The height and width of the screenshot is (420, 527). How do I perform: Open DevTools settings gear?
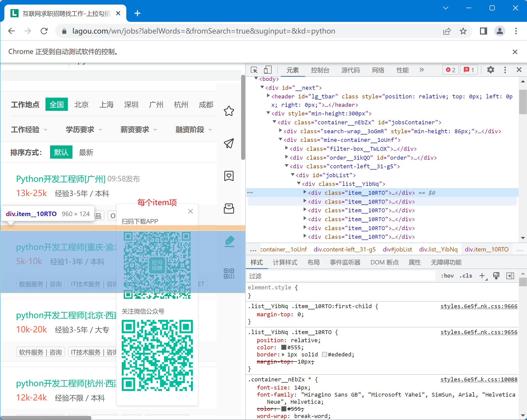490,70
